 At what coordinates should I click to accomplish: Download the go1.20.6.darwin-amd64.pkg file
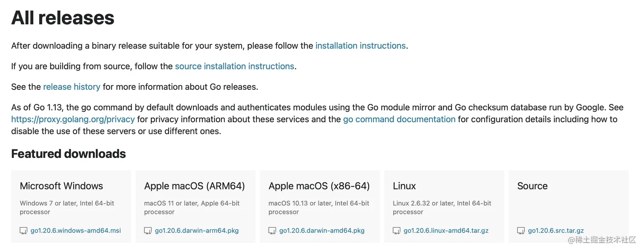(322, 231)
